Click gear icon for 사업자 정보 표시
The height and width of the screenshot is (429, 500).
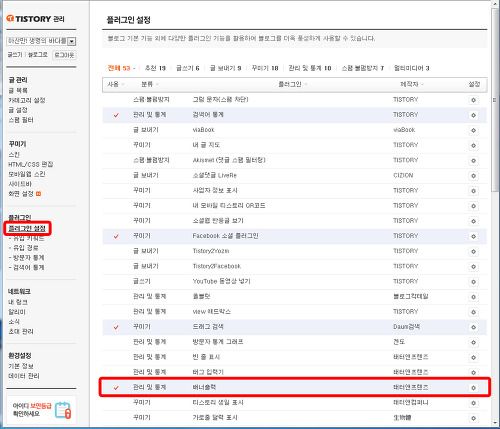473,191
